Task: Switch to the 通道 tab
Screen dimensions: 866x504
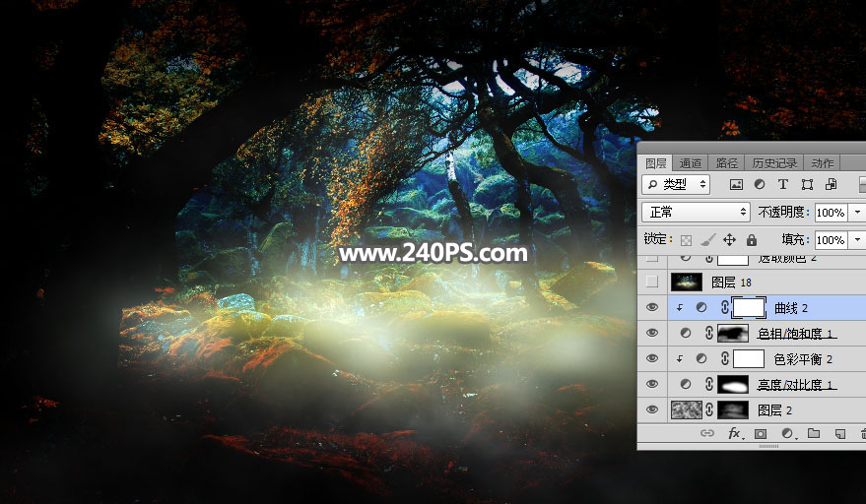Action: click(x=690, y=162)
